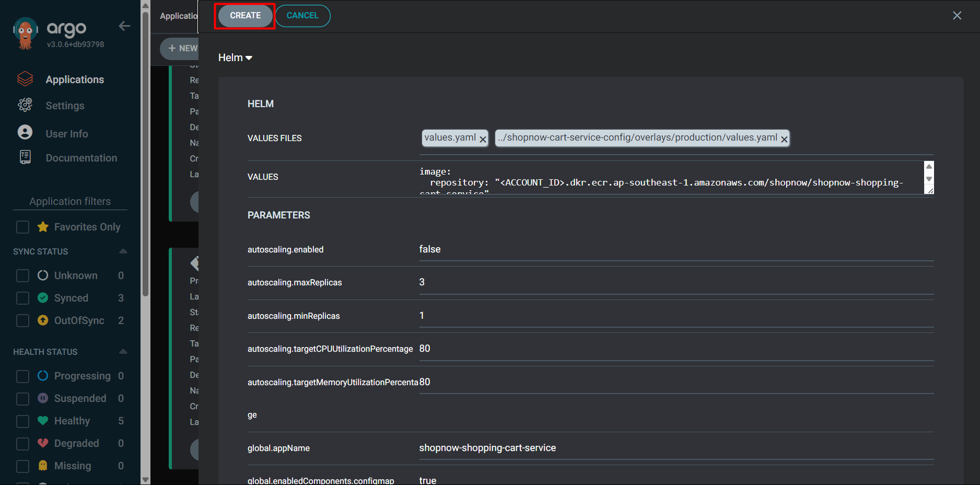
Task: Close the create application panel
Action: point(956,16)
